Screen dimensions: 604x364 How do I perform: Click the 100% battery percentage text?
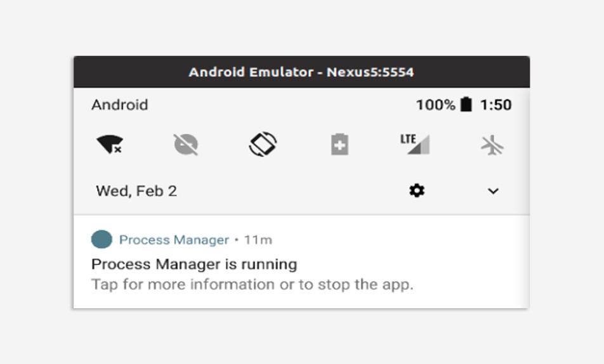(436, 105)
